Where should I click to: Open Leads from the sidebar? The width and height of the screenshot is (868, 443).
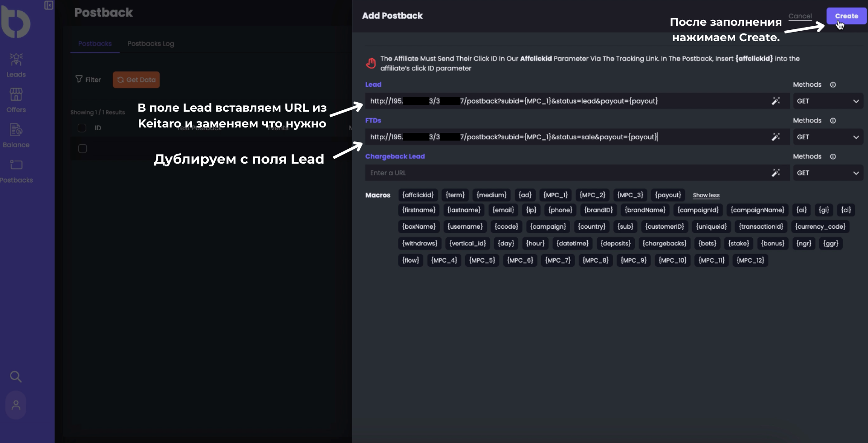[x=16, y=65]
